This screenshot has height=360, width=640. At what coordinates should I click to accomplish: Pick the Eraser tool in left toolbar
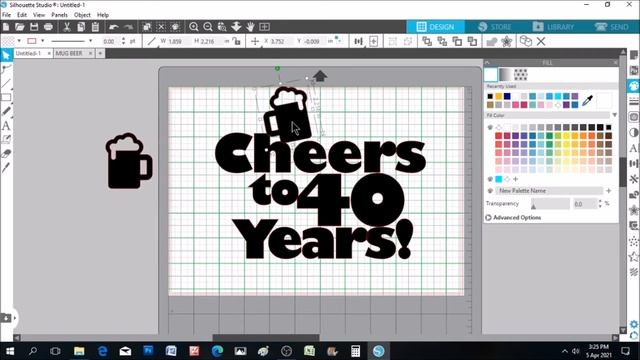6,154
